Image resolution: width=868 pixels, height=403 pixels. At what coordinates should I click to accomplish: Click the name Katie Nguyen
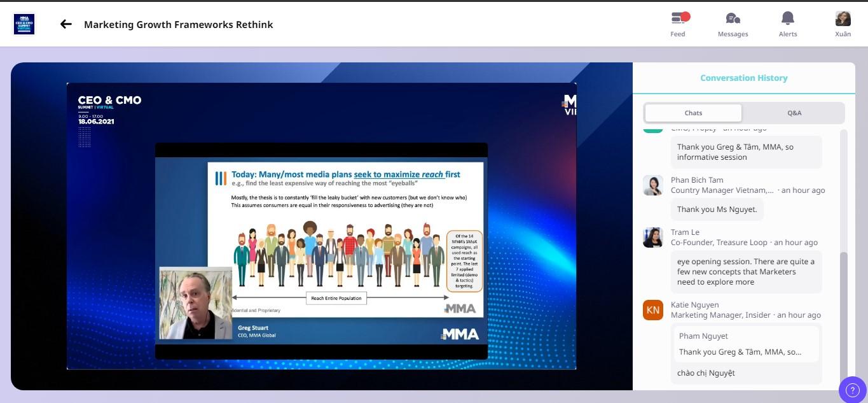click(695, 305)
